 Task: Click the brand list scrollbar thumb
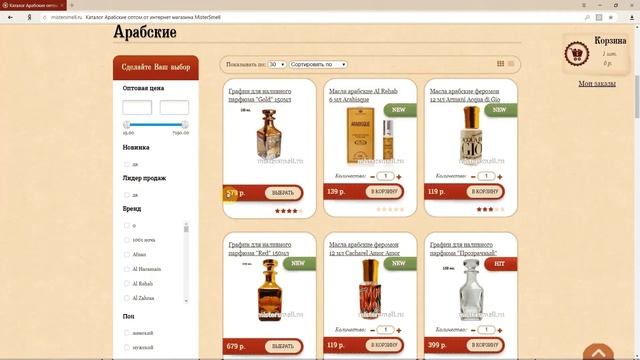(186, 229)
